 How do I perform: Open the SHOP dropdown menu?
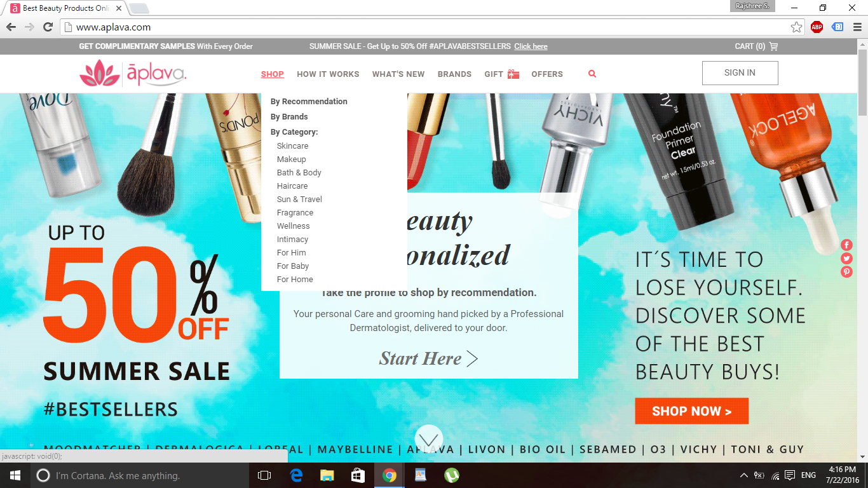click(272, 74)
